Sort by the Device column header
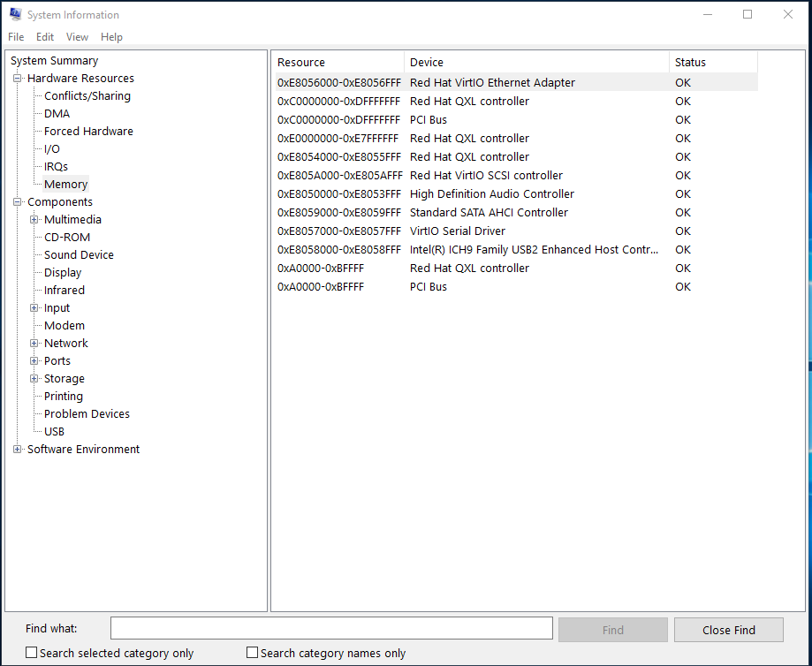 click(x=537, y=62)
